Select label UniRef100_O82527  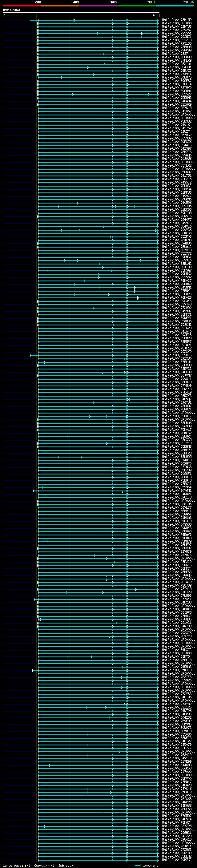tap(177, 94)
